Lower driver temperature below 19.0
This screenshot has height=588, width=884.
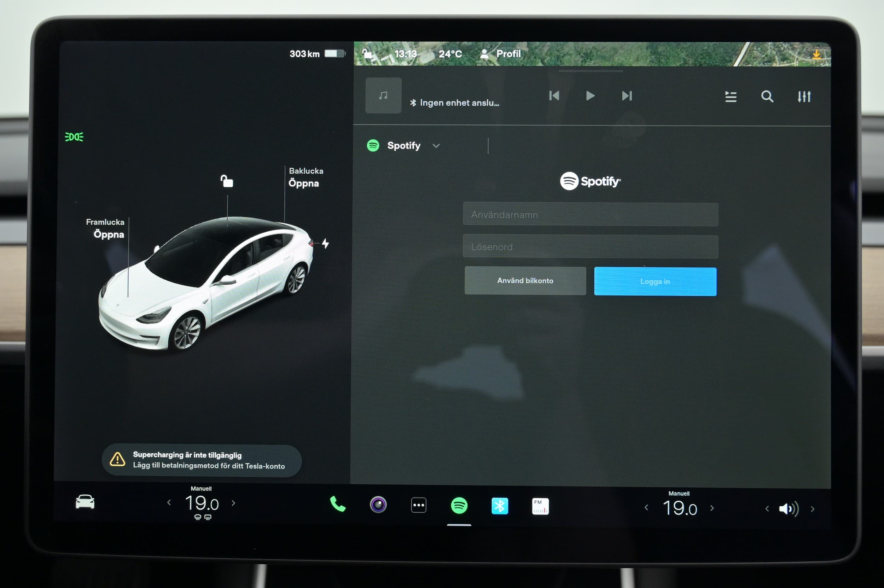tap(169, 502)
